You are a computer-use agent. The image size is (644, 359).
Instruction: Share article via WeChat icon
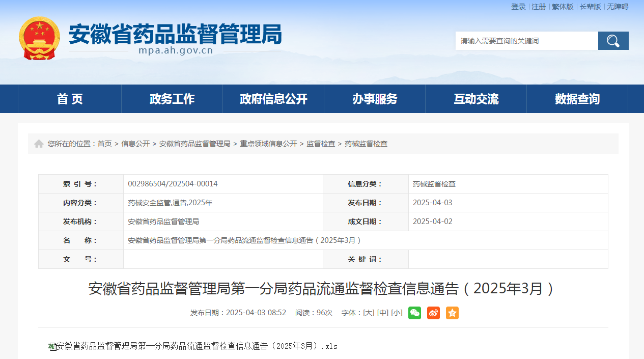(414, 313)
